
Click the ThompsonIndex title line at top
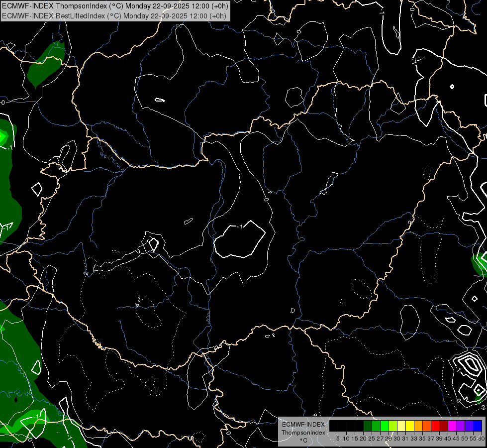tap(115, 5)
